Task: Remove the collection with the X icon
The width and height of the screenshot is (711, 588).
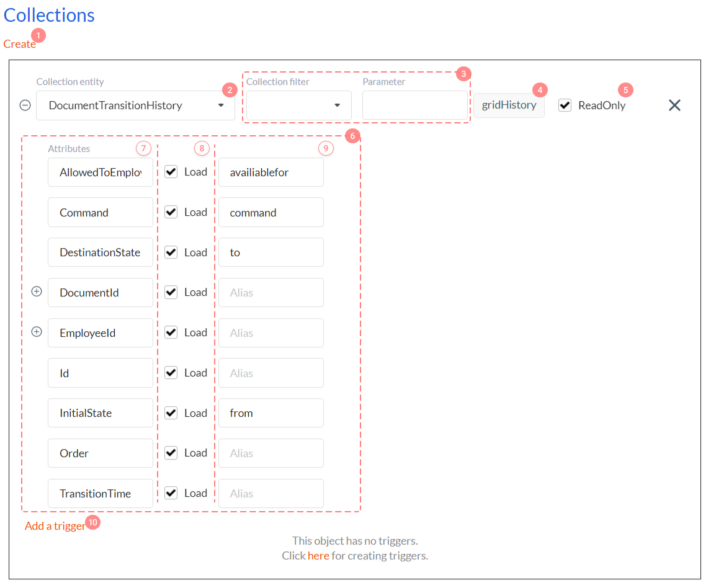Action: 674,105
